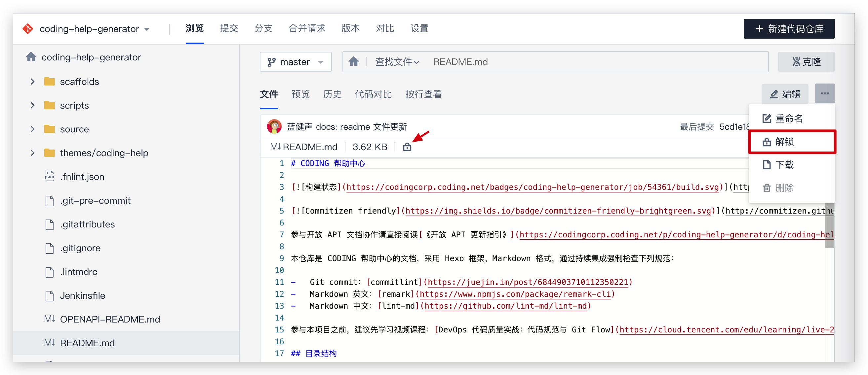
Task: Expand the scripts folder
Action: (x=32, y=105)
